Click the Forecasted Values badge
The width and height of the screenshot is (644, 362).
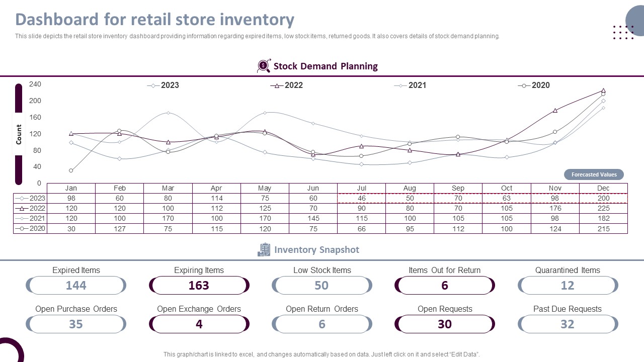(x=594, y=174)
